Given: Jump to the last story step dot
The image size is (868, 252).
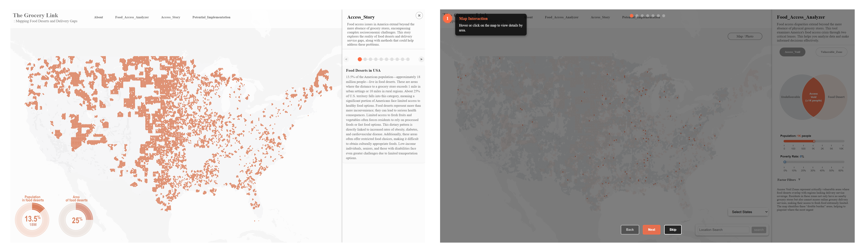Looking at the screenshot, I should click(408, 59).
